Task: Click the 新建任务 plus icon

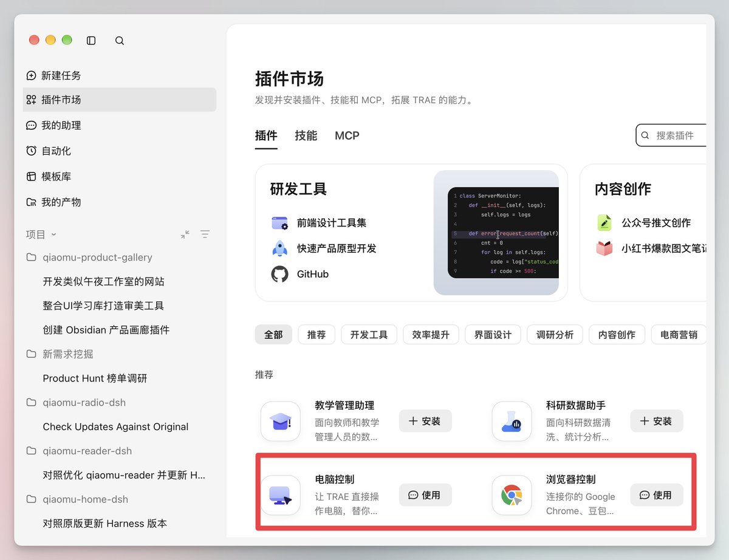Action: pyautogui.click(x=31, y=76)
